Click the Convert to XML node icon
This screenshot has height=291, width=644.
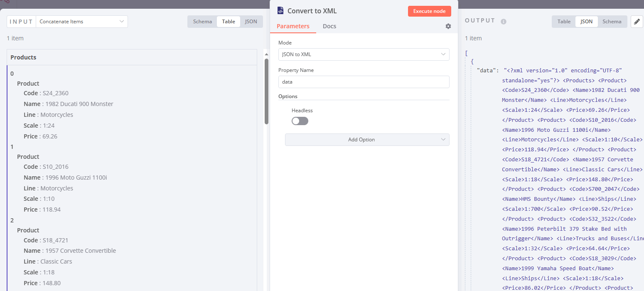tap(280, 10)
